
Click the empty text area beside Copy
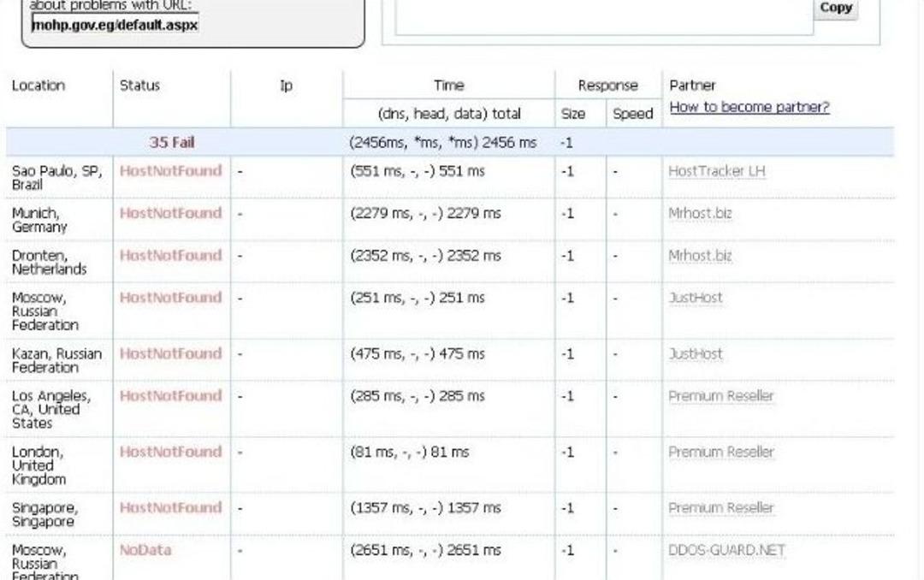tap(603, 15)
